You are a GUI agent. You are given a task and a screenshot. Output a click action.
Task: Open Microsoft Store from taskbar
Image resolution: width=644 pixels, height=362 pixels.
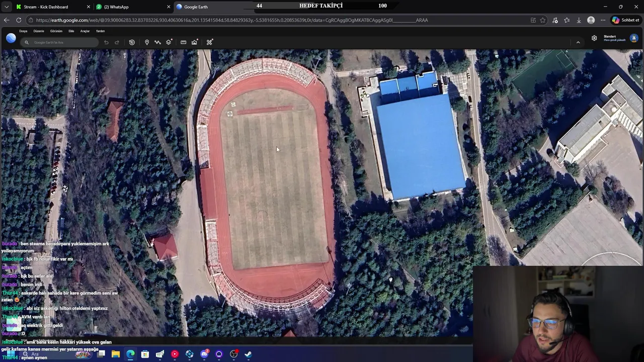point(145,354)
